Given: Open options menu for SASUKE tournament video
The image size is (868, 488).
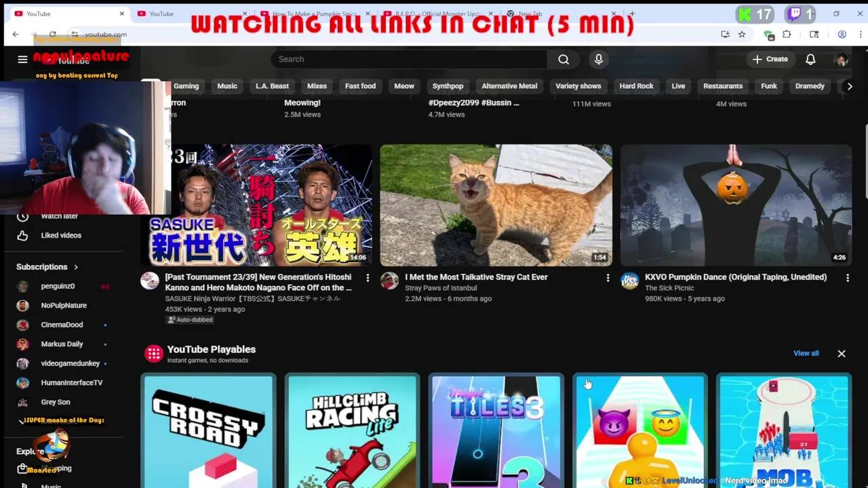Looking at the screenshot, I should click(x=368, y=278).
